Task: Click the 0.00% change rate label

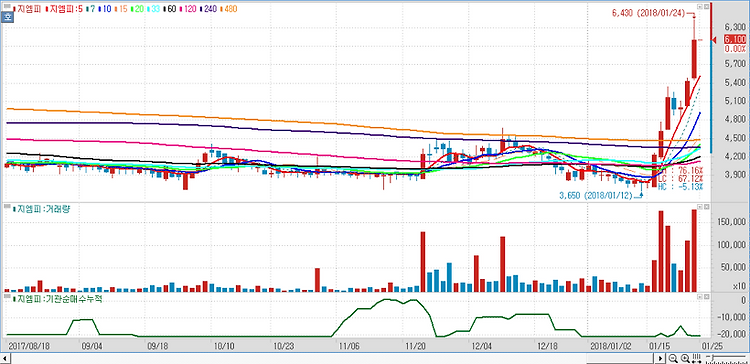Action: pyautogui.click(x=736, y=49)
